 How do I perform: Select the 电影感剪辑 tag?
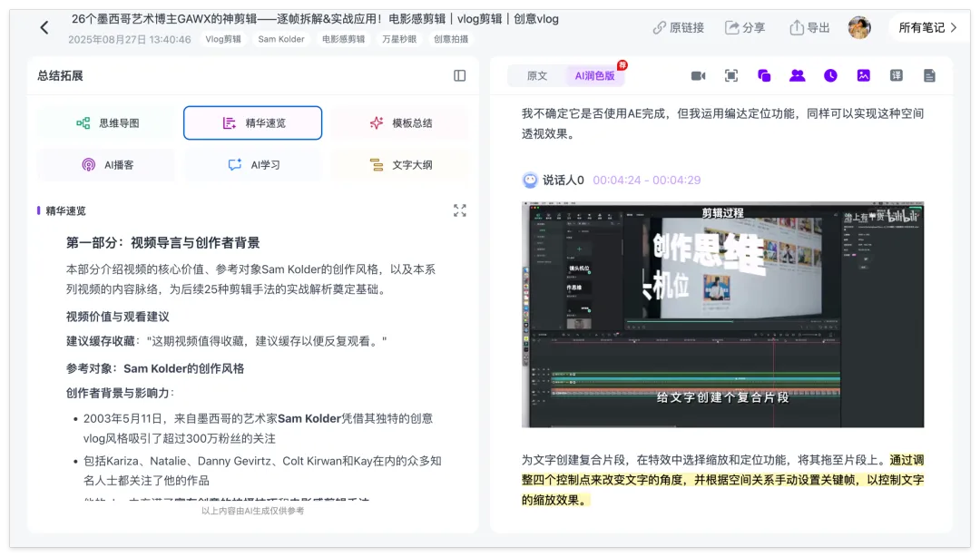click(x=343, y=39)
